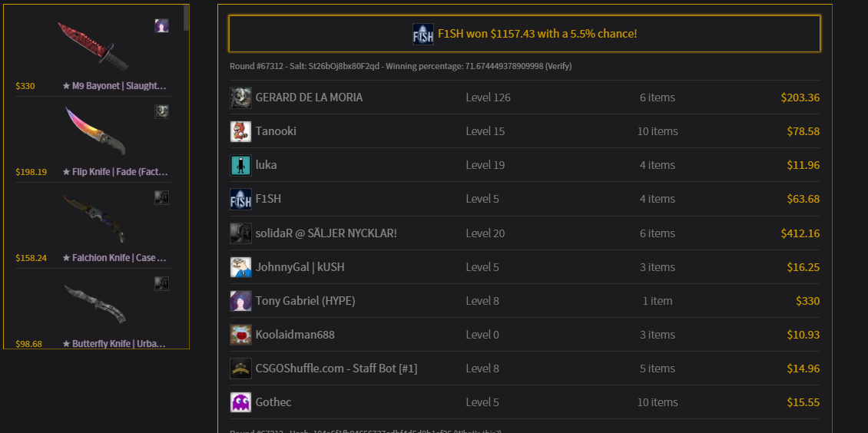Click Gothec purple ghost avatar

click(x=240, y=402)
